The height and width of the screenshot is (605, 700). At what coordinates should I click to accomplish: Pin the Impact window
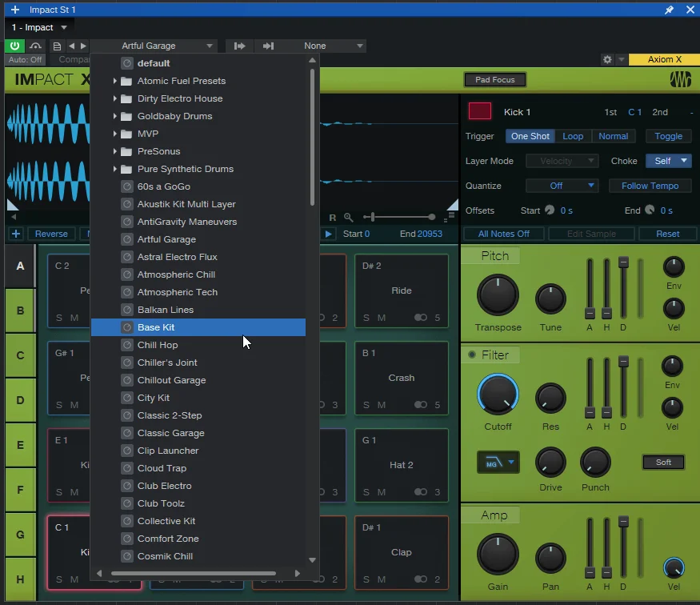pyautogui.click(x=669, y=10)
